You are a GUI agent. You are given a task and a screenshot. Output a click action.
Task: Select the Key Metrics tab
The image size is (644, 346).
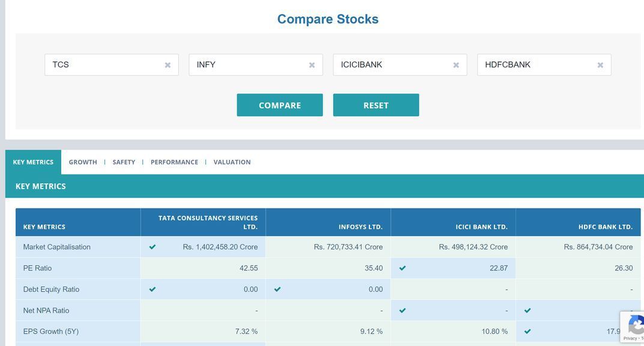[x=33, y=162]
